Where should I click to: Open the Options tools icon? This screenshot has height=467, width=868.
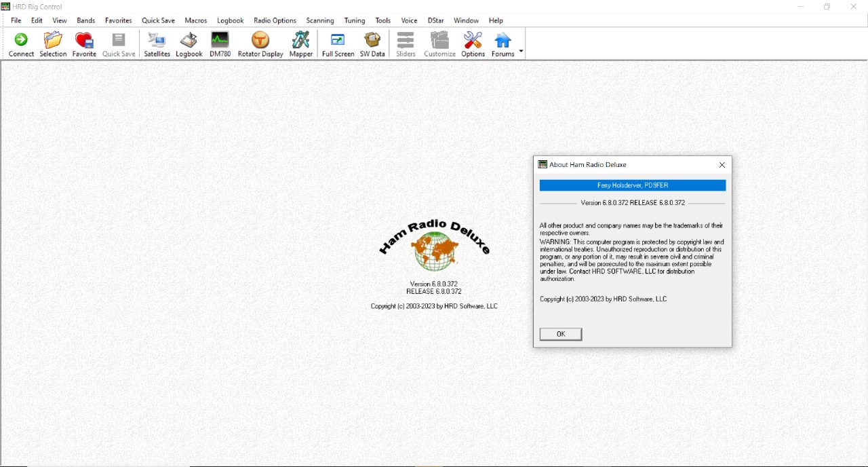pyautogui.click(x=473, y=44)
